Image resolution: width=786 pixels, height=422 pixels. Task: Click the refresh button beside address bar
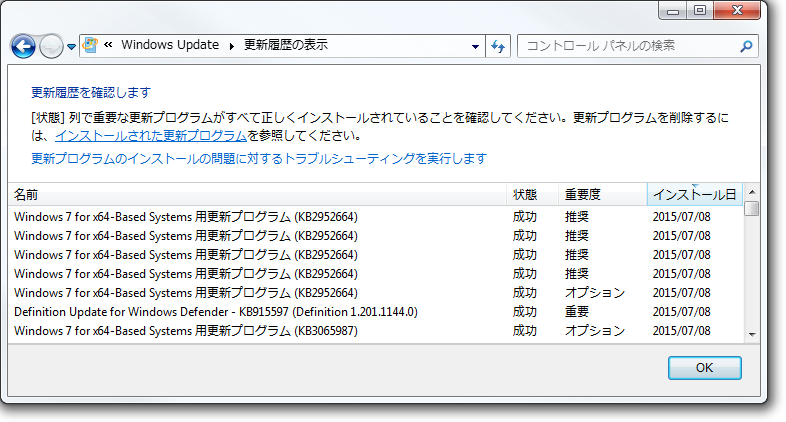coord(498,46)
